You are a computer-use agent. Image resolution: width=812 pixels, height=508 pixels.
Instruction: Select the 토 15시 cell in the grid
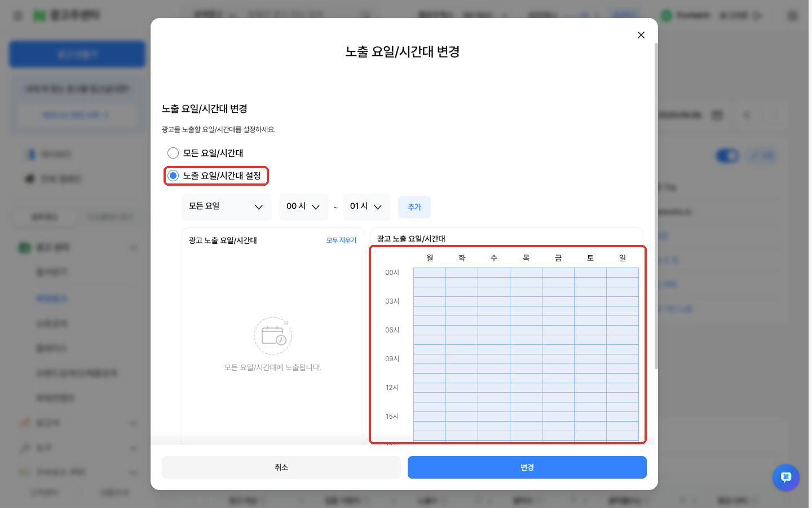[590, 417]
